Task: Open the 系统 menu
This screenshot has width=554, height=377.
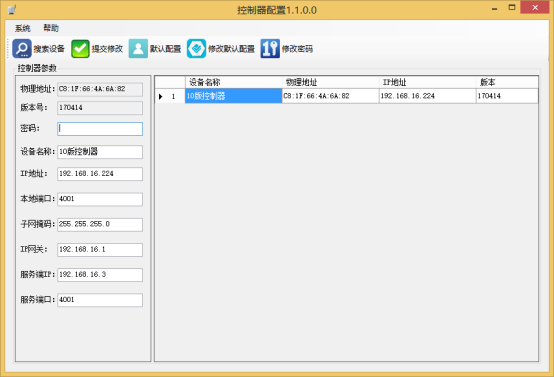Action: pyautogui.click(x=23, y=28)
